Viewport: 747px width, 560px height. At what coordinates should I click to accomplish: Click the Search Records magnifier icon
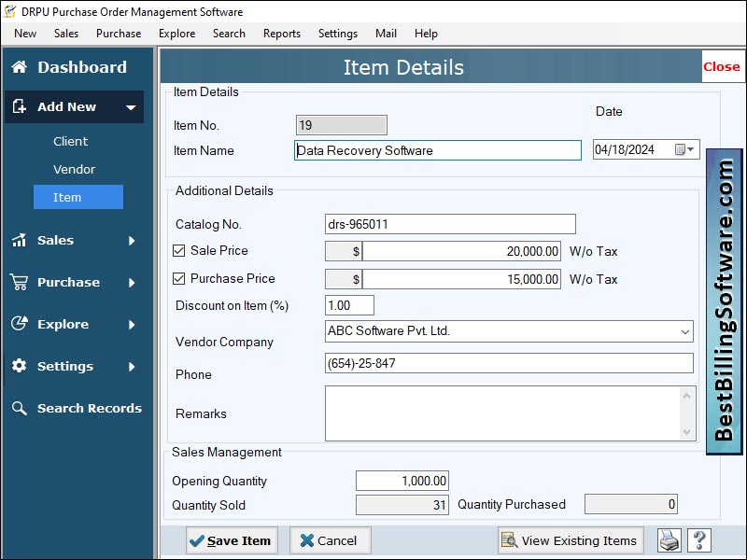click(x=17, y=408)
